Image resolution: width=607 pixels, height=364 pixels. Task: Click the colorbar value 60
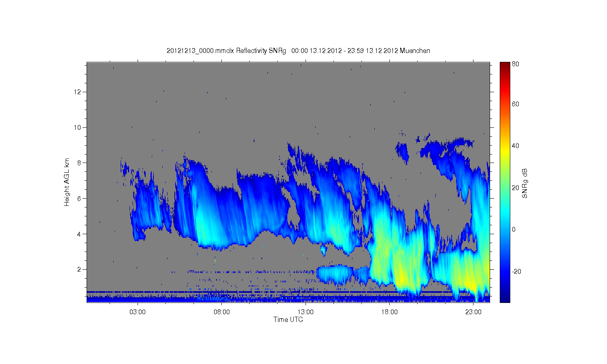pos(516,104)
